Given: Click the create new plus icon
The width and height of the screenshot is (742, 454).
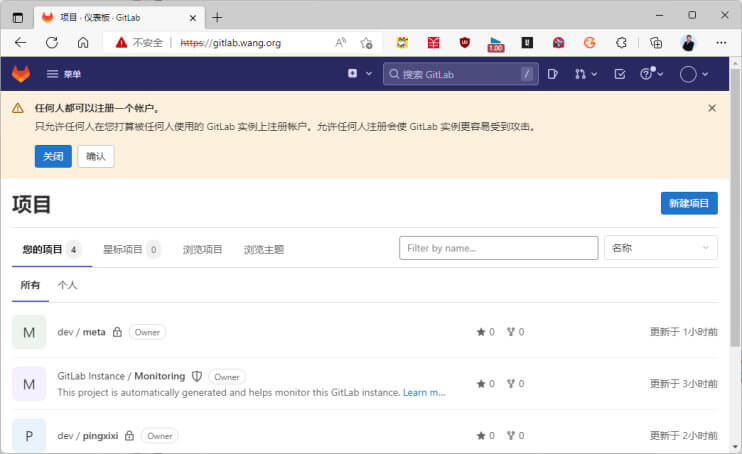Looking at the screenshot, I should 353,73.
